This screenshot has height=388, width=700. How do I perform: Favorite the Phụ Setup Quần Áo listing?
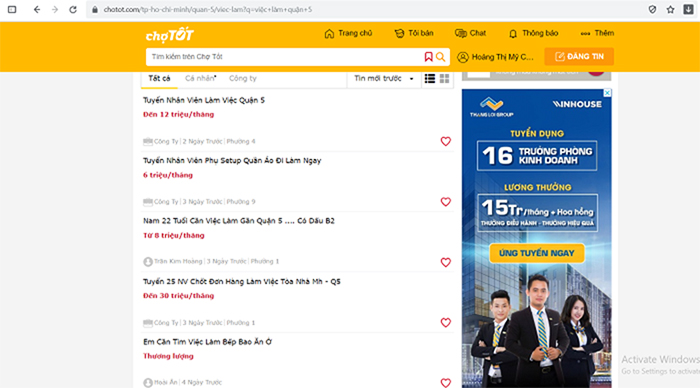point(446,202)
